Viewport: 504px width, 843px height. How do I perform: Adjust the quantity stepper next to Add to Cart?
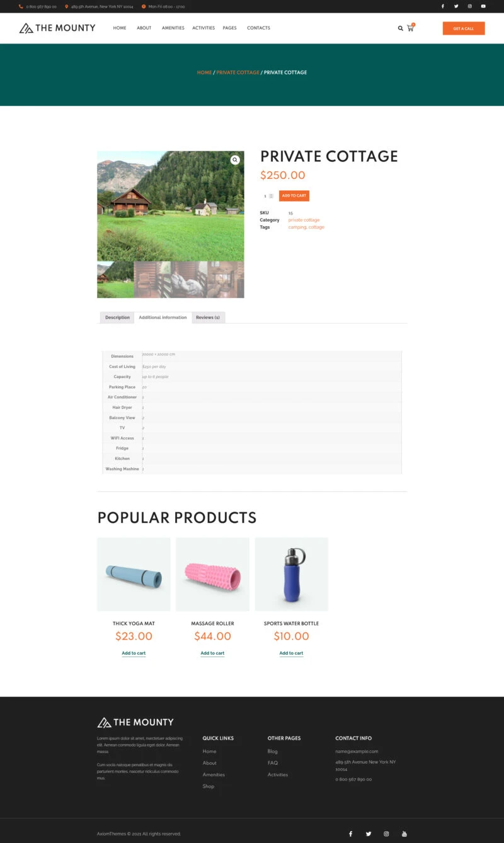tap(271, 196)
